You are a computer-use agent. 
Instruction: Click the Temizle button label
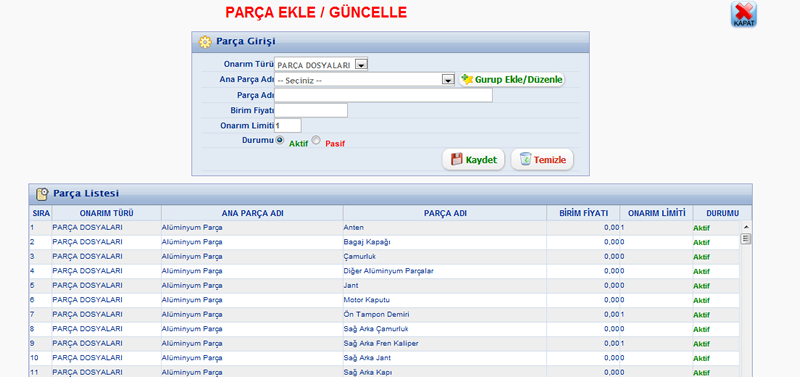(549, 160)
